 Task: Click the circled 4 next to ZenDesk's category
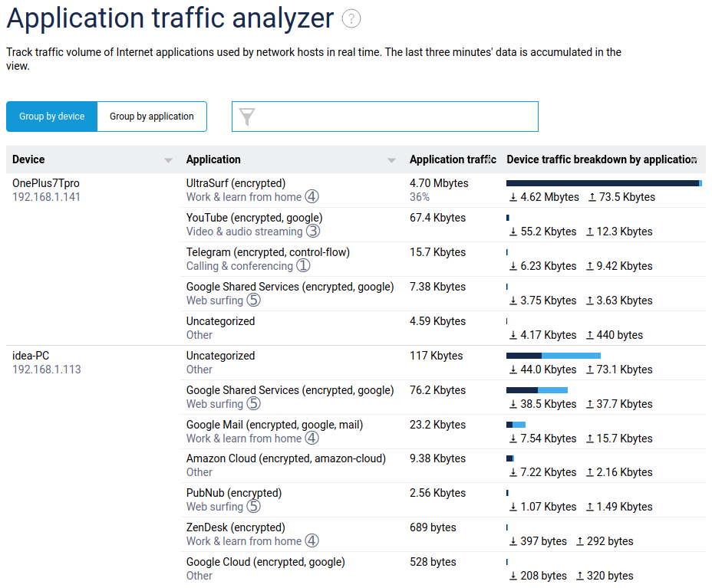pos(311,540)
